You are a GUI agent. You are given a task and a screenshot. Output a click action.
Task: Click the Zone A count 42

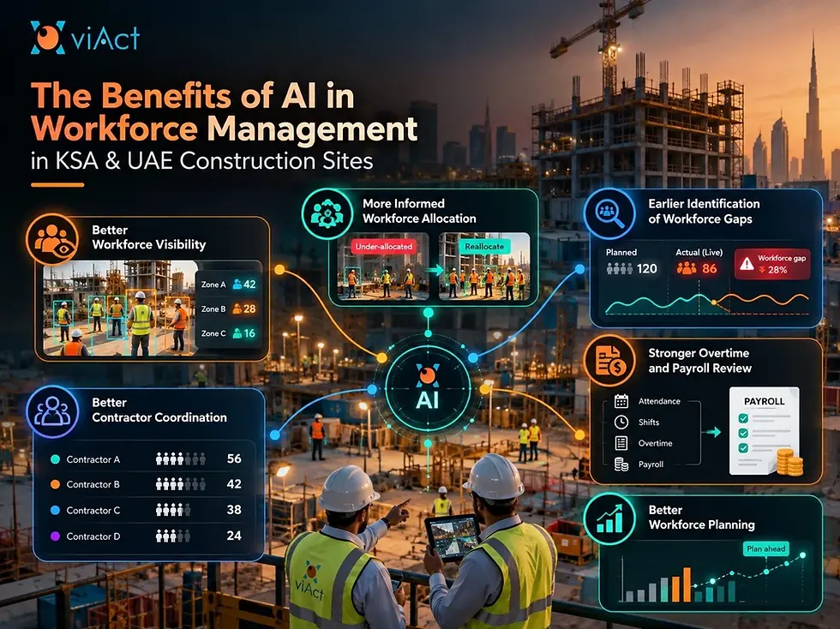point(249,285)
